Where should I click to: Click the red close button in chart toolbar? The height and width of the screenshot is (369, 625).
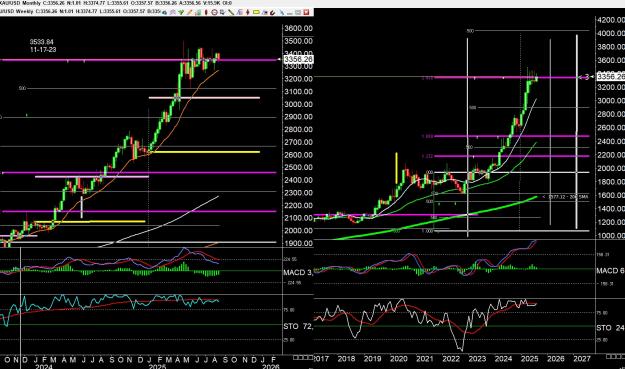(x=307, y=12)
